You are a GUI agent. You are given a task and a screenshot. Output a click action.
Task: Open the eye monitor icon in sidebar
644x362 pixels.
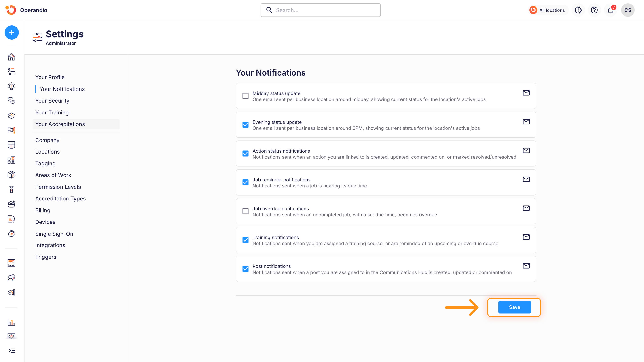point(11,336)
